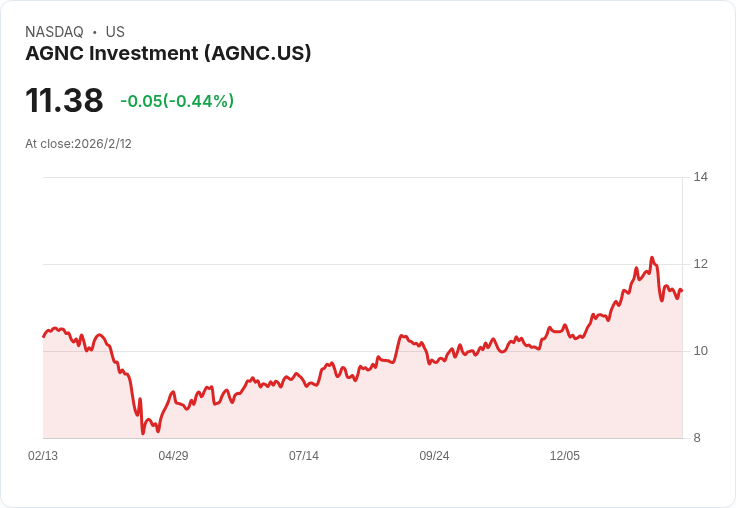Screen dimensions: 736x508
Task: Click the NASDAQ exchange label
Action: tap(54, 32)
